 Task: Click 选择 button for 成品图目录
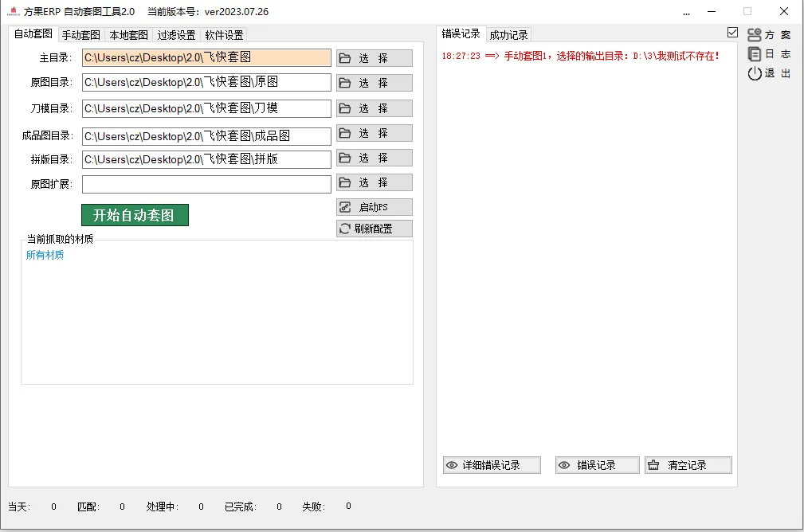374,133
